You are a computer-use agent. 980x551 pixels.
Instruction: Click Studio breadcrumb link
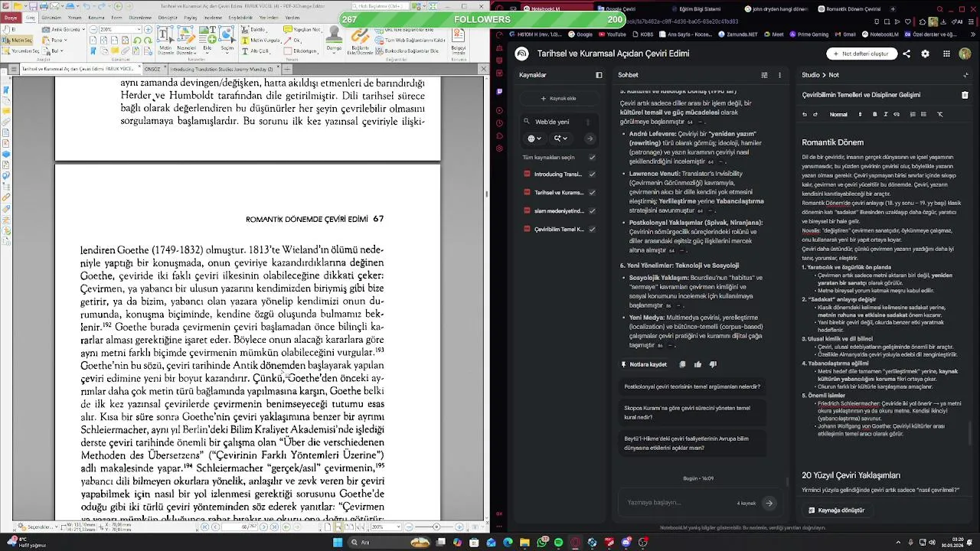[811, 75]
